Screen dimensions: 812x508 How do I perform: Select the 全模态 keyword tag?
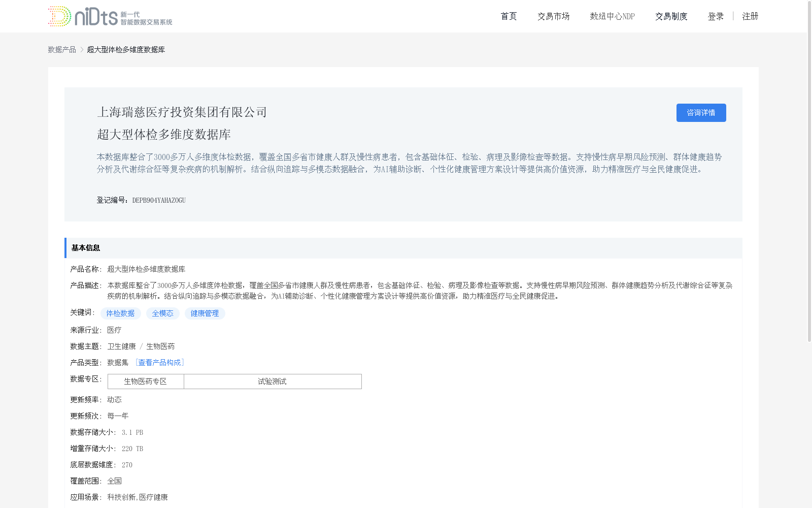coord(163,313)
